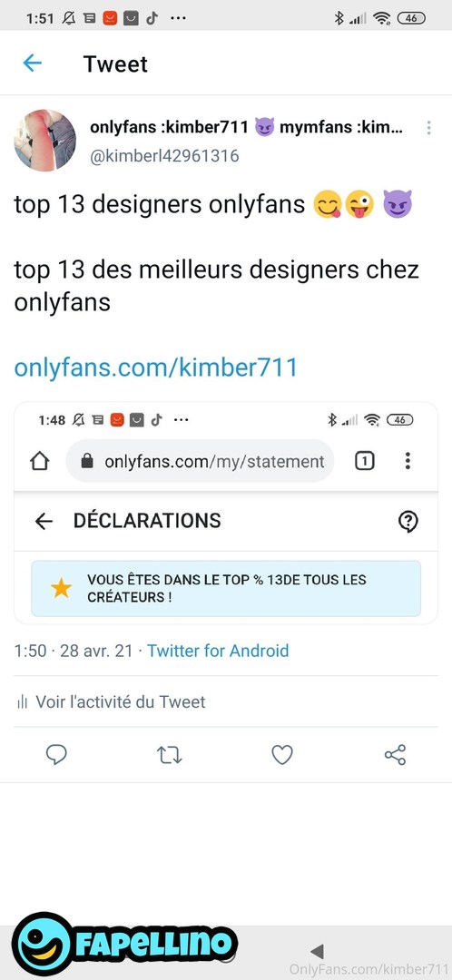The height and width of the screenshot is (980, 452).
Task: Like the tweet with the heart icon
Action: click(282, 755)
